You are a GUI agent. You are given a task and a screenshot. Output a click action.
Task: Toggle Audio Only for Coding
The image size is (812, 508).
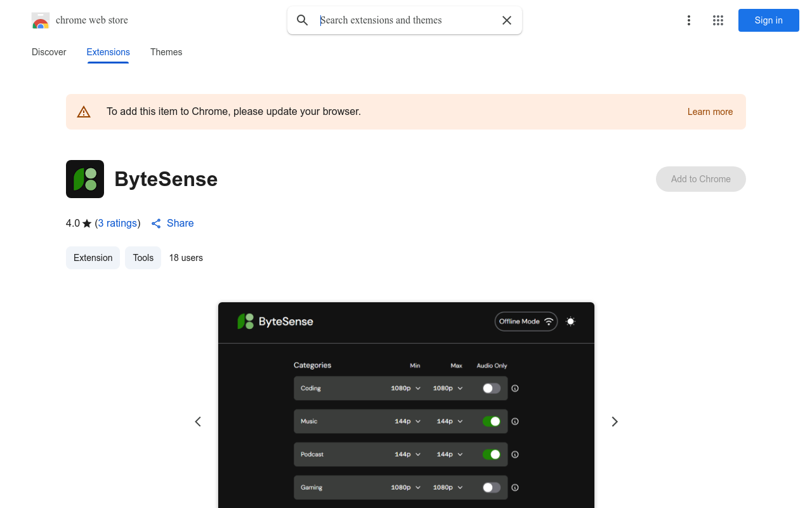(x=492, y=388)
